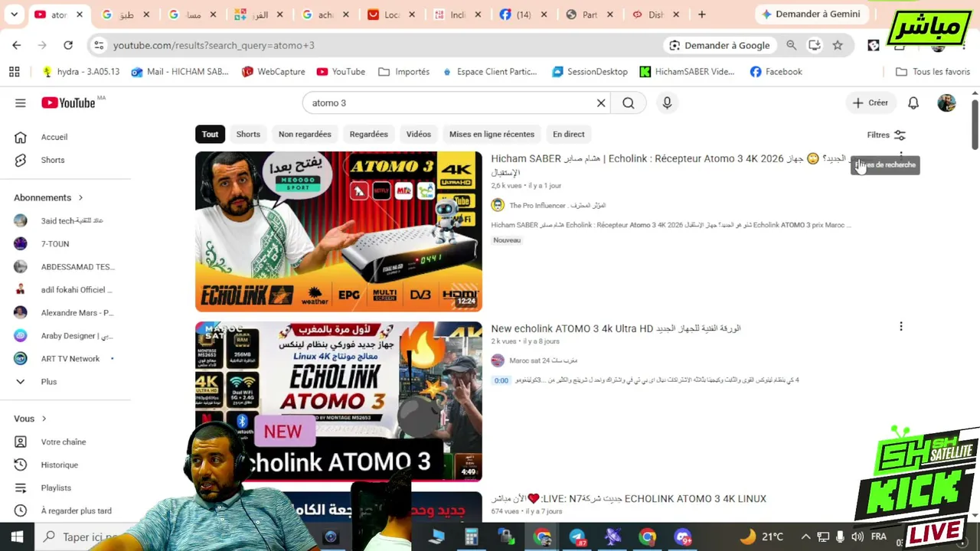The image size is (980, 551).
Task: Close the active YouTube atomo tab
Action: click(79, 15)
